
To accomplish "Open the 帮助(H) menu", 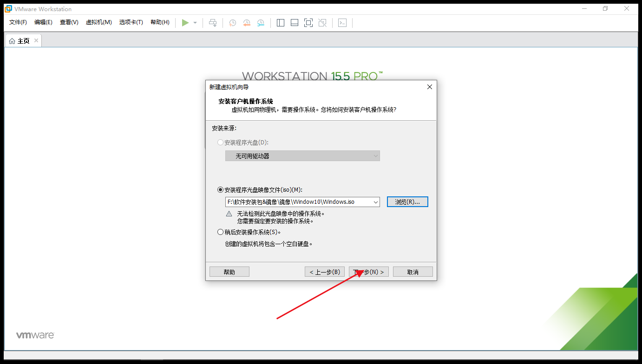I will (x=160, y=22).
